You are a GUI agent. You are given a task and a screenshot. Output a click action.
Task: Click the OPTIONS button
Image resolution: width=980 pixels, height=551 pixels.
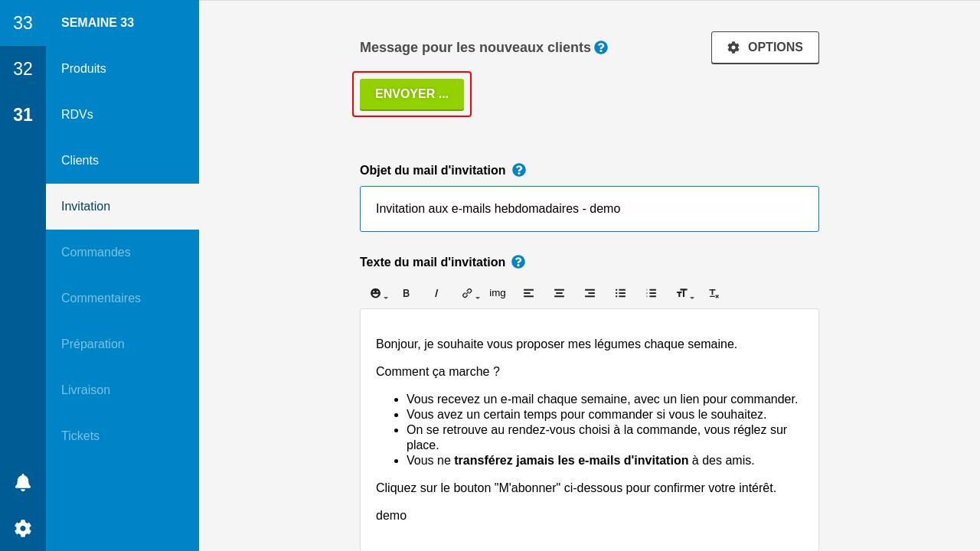(x=765, y=47)
